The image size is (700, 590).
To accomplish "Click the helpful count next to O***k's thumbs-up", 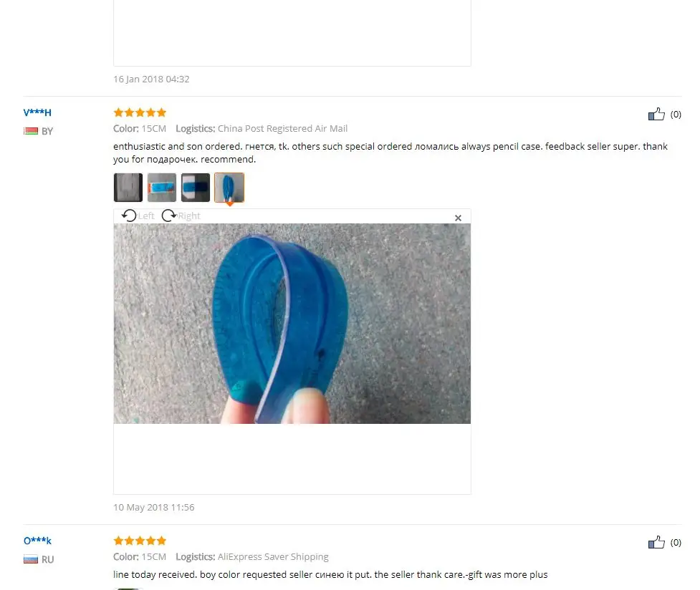I will click(676, 543).
